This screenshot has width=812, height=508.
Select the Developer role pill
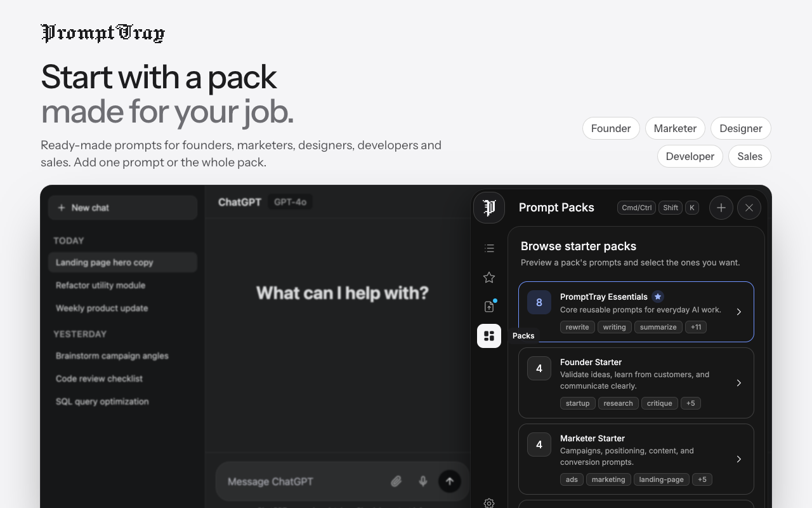tap(690, 156)
